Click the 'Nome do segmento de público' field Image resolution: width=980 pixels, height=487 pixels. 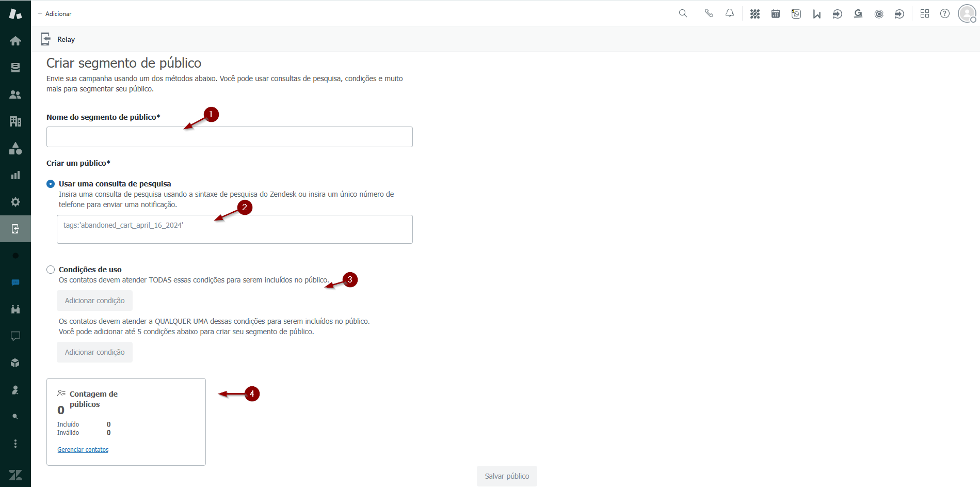(229, 137)
